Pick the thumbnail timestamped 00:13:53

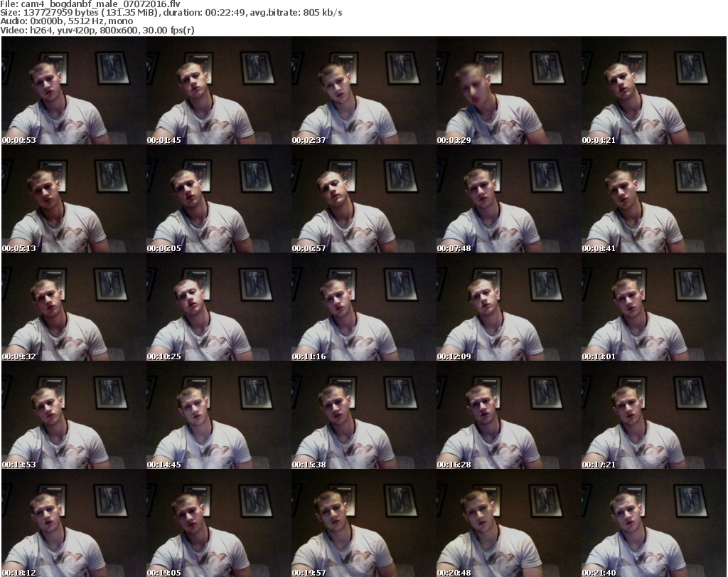[74, 415]
